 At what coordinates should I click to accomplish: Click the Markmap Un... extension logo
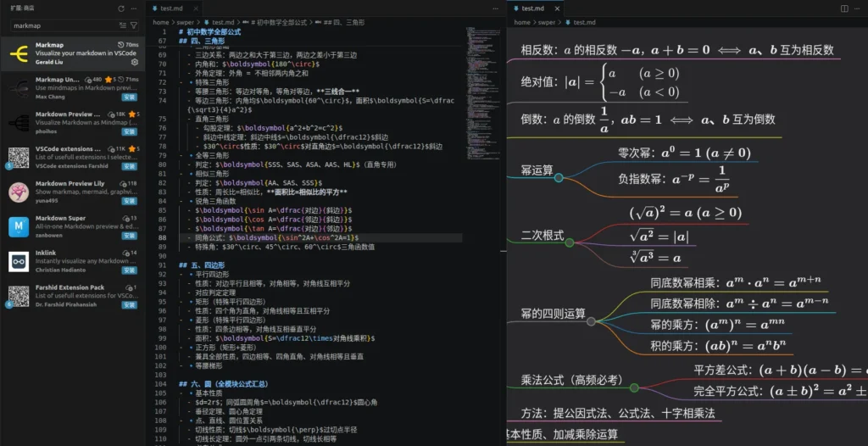[19, 88]
